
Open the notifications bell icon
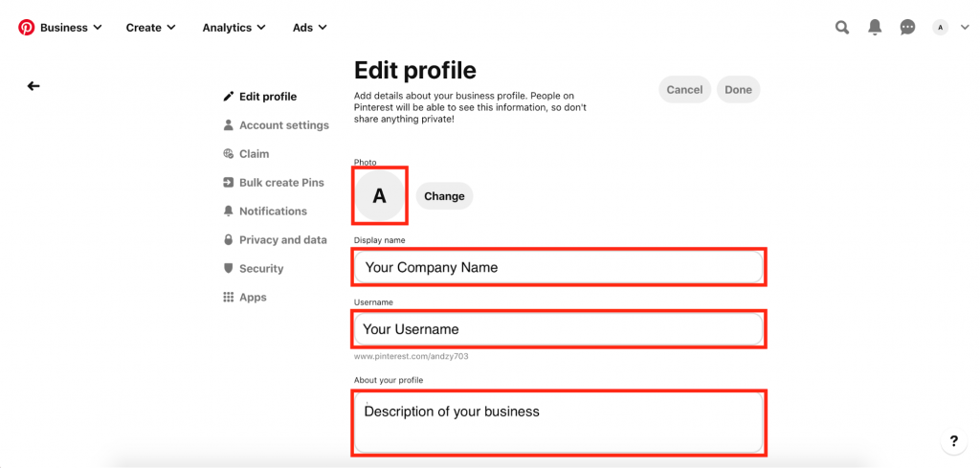click(875, 28)
